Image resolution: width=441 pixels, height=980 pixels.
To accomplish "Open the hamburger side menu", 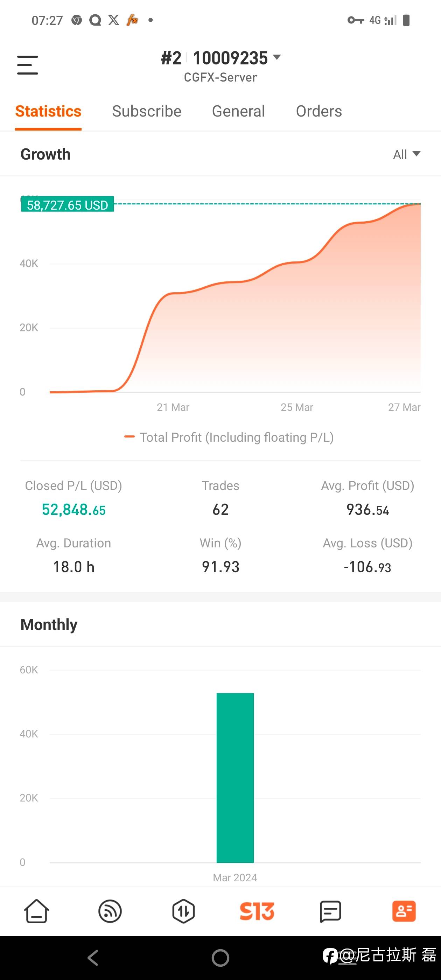I will pos(28,65).
